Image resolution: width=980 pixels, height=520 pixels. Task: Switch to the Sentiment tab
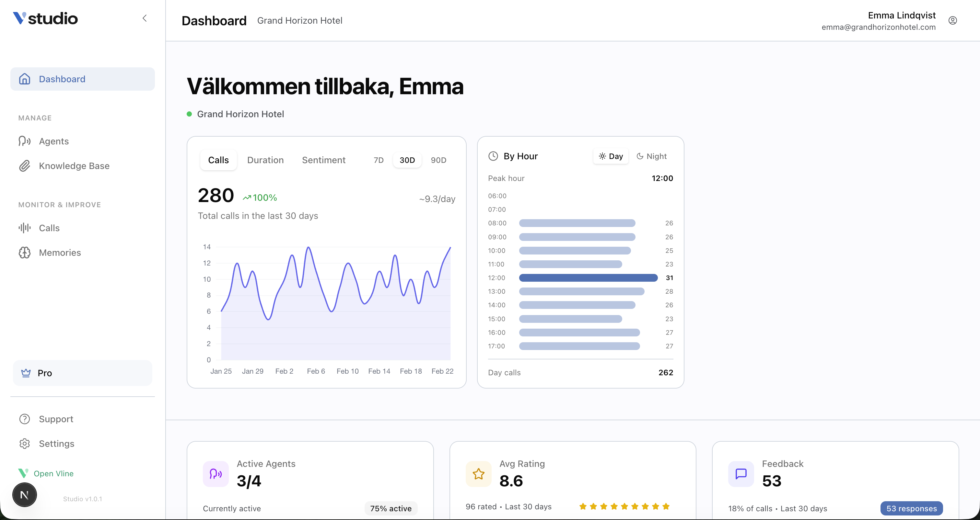(x=323, y=160)
